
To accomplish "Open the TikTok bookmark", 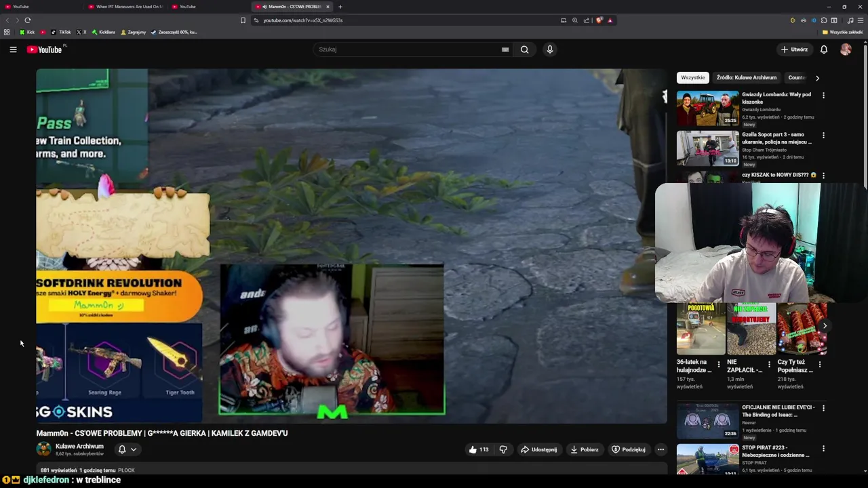I will pyautogui.click(x=61, y=32).
